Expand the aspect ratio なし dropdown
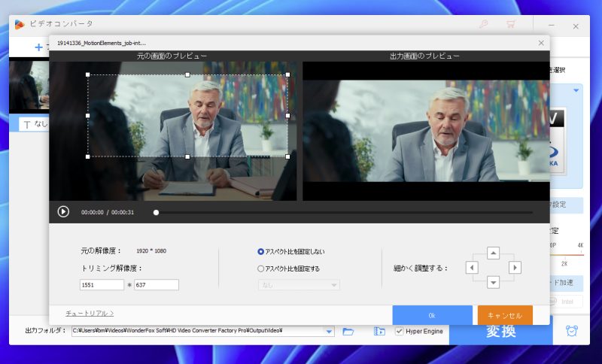The height and width of the screenshot is (364, 602). 299,285
